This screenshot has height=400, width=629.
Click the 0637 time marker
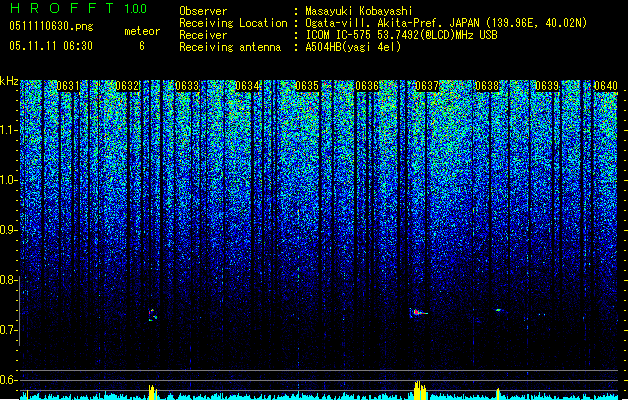click(427, 86)
